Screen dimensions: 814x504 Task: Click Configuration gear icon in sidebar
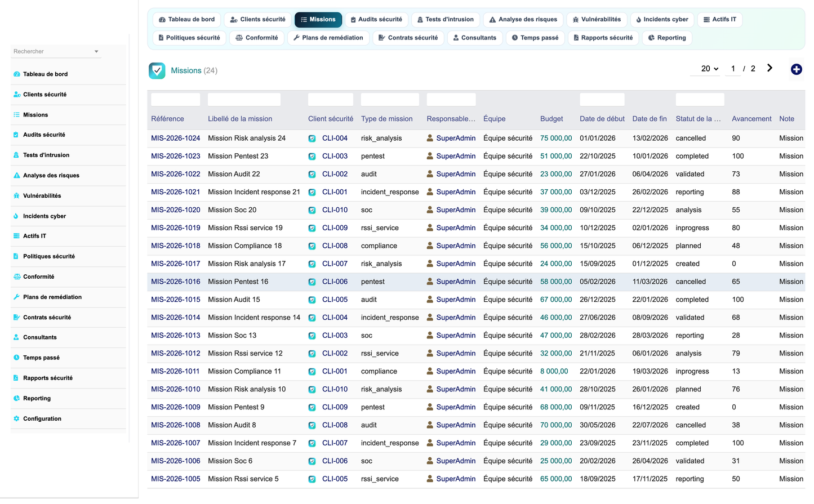tap(17, 418)
